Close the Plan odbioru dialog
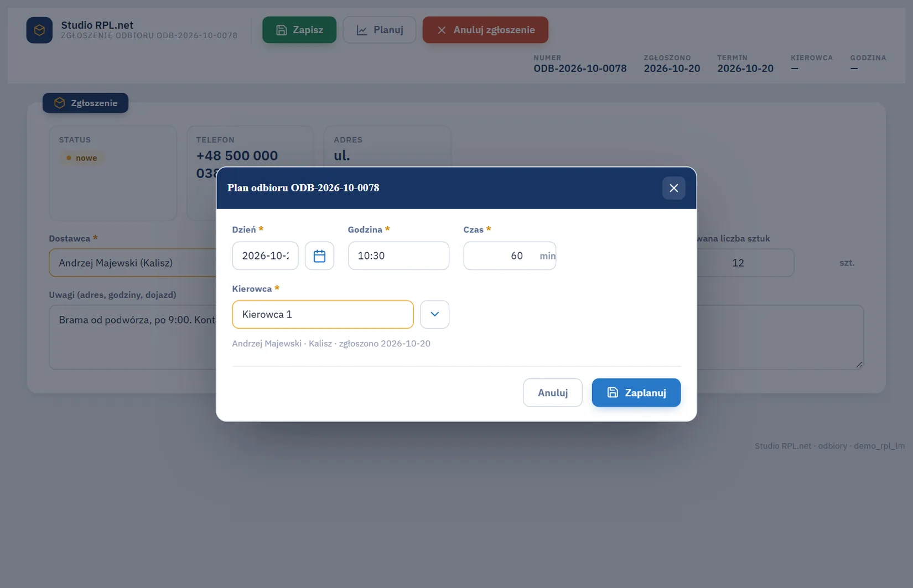 (x=673, y=188)
